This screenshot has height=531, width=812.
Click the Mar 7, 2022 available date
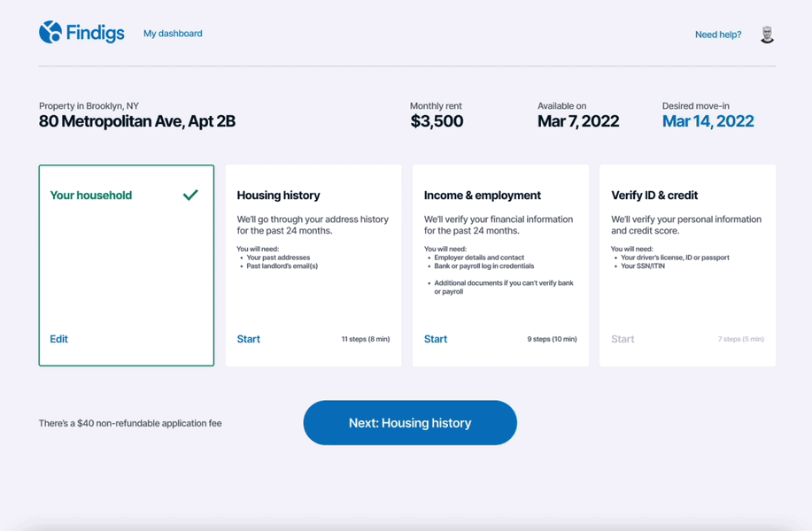(x=578, y=121)
